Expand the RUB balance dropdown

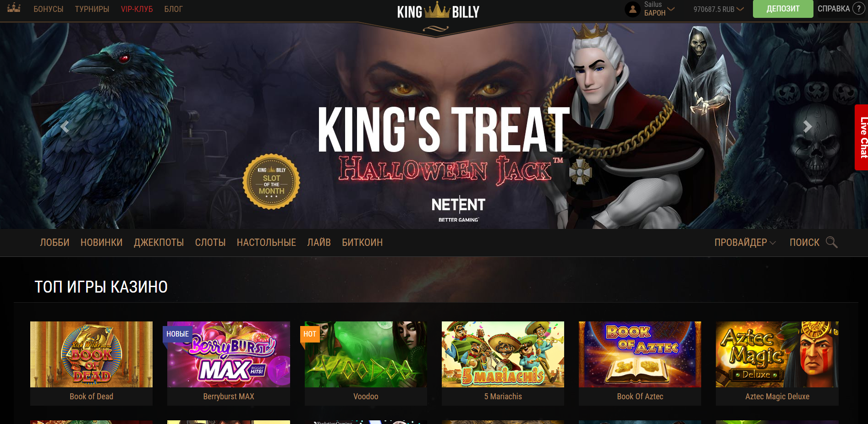point(718,9)
